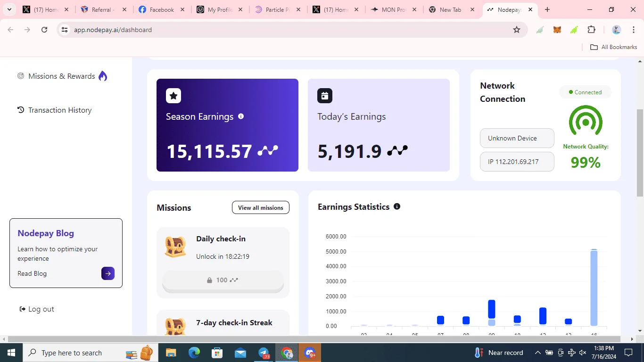Click the Read Blog link
The width and height of the screenshot is (644, 362).
click(x=32, y=273)
